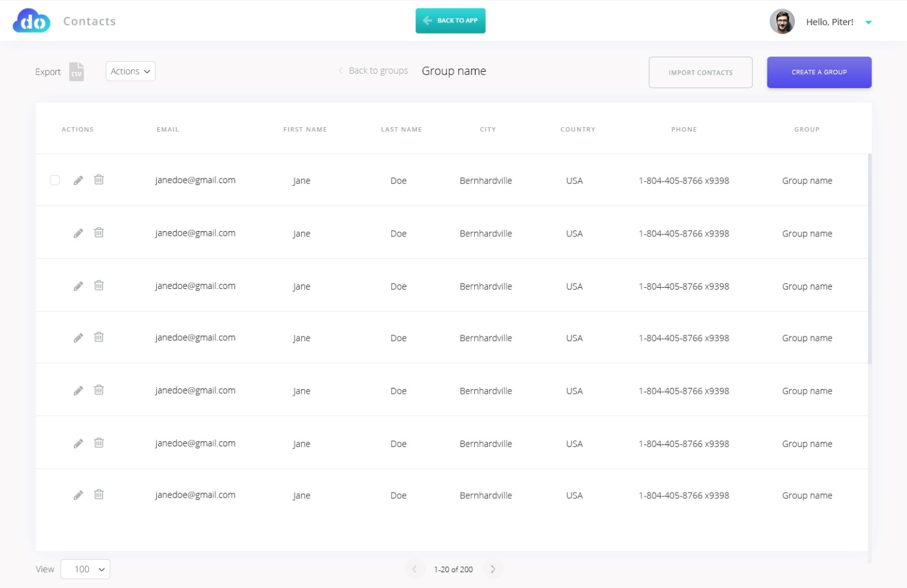This screenshot has height=588, width=907.
Task: Delete the second contact row with trash icon
Action: point(99,232)
